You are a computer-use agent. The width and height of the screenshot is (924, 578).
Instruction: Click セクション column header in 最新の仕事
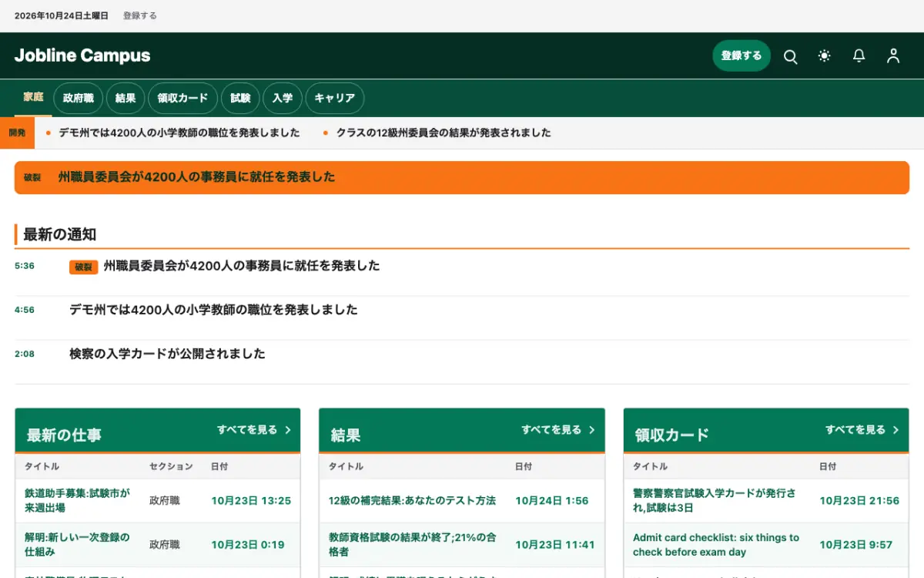[171, 467]
